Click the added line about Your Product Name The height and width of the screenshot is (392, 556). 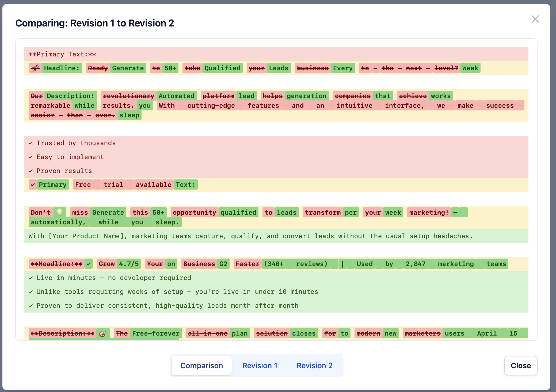point(250,236)
